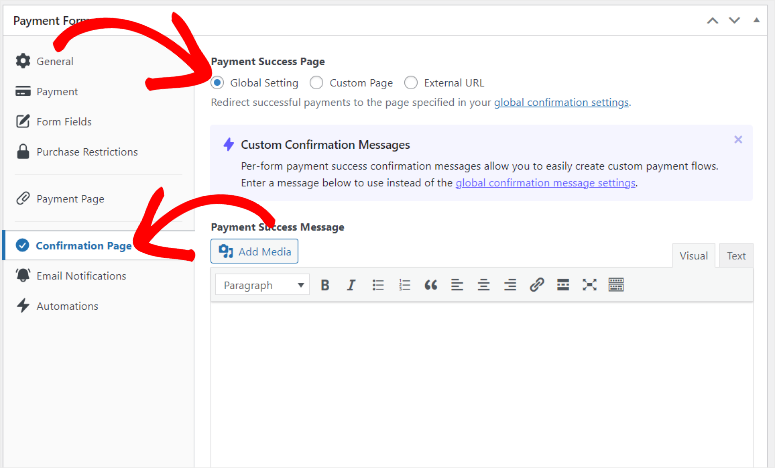The width and height of the screenshot is (775, 468).
Task: Click the Form Fields edit icon
Action: [x=23, y=121]
